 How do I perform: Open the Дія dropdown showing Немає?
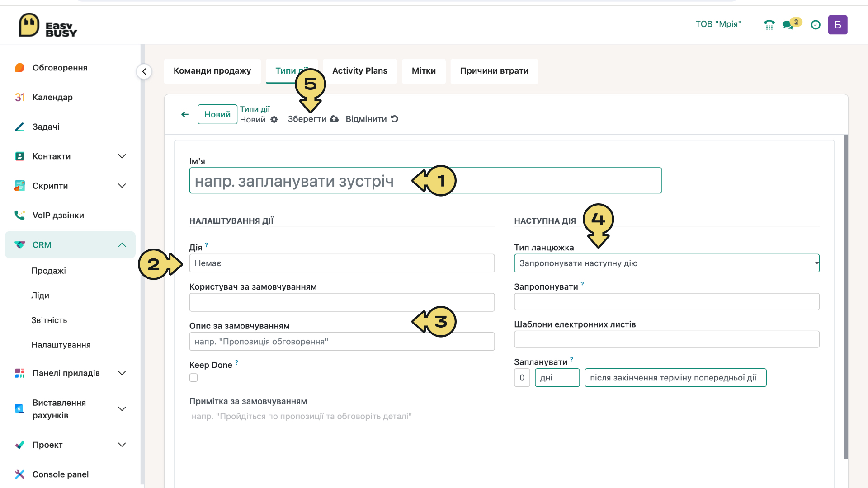(x=342, y=263)
